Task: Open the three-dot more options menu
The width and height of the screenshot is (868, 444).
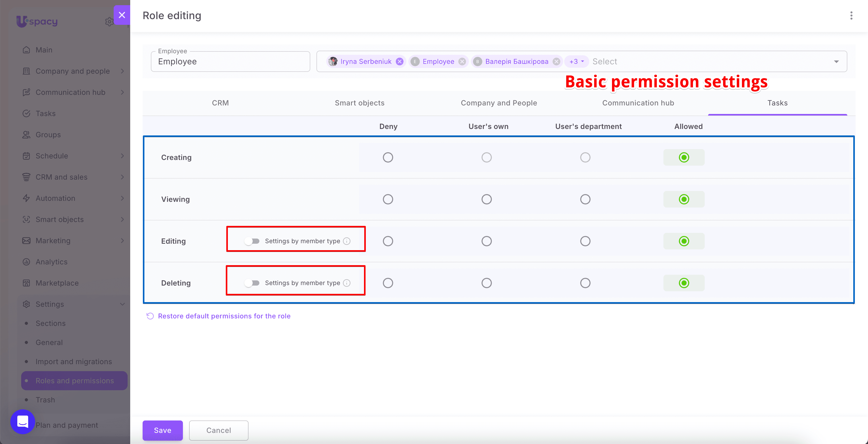Action: (x=851, y=16)
